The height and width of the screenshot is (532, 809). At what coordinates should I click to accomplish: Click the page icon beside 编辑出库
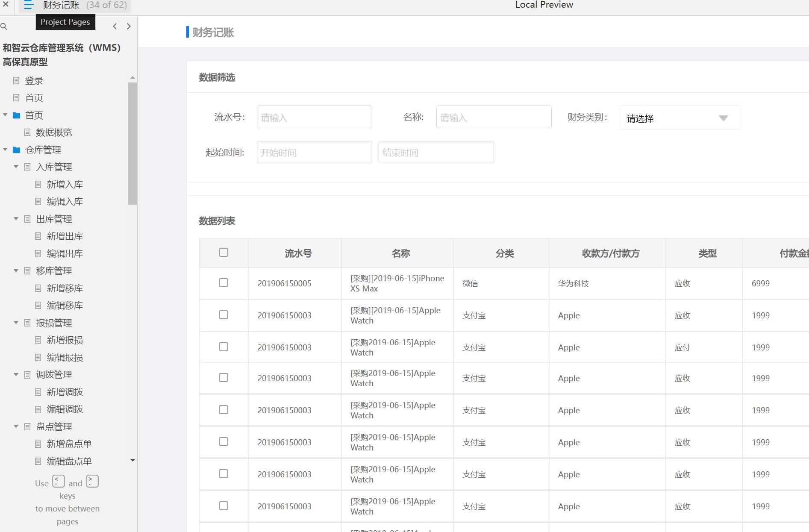(38, 253)
